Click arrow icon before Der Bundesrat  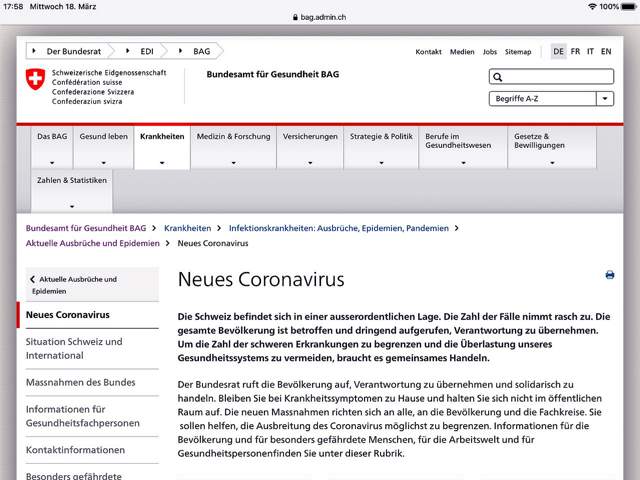34,51
